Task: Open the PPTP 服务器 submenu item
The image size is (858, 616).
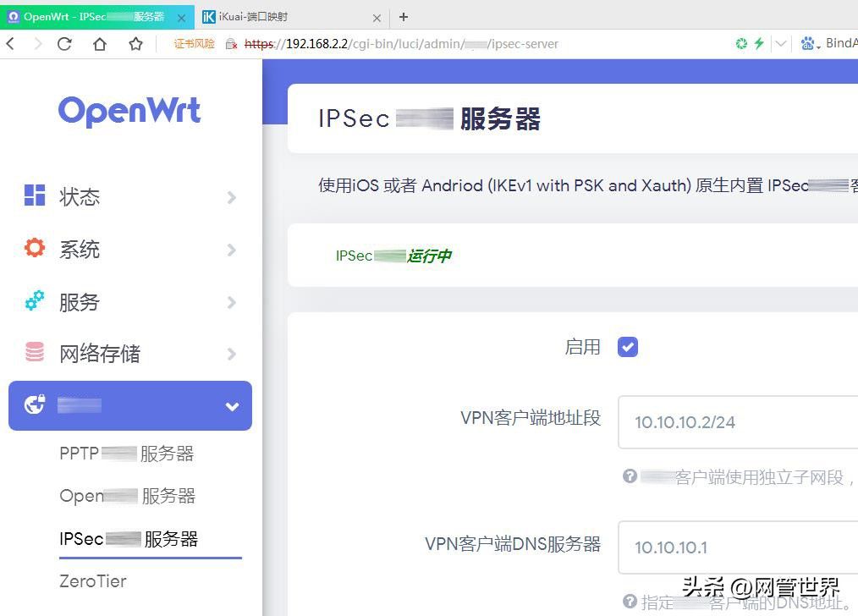Action: (127, 454)
